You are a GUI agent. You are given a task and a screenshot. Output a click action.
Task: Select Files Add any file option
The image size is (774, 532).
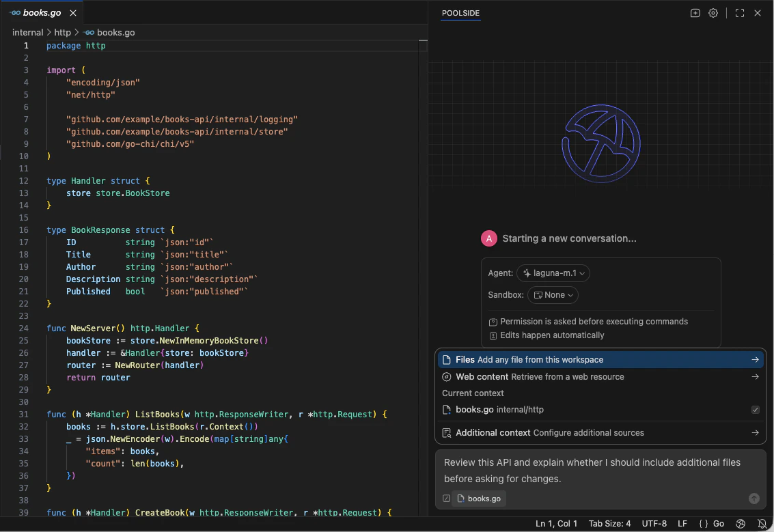tap(600, 360)
